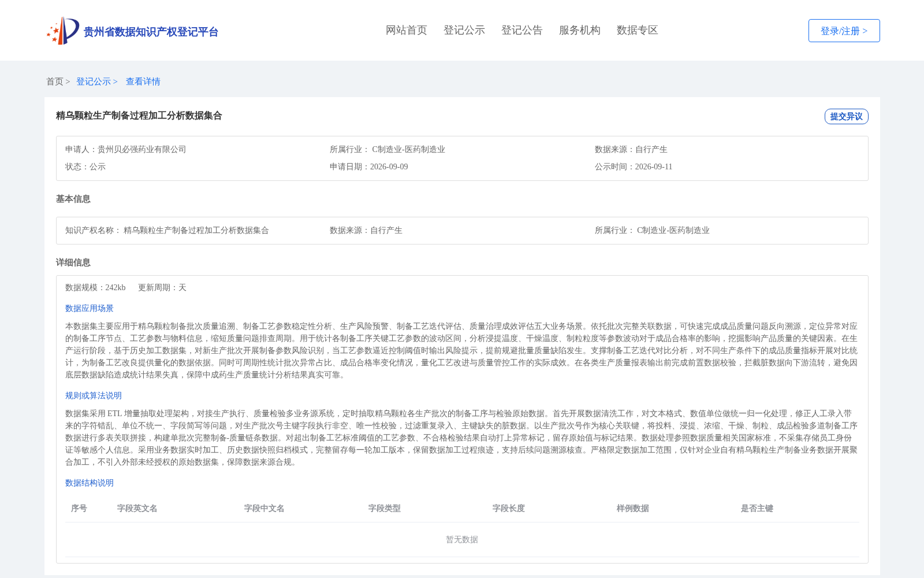Screen dimensions: 924x578
Task: Click 序号 column header
Action: [x=79, y=508]
